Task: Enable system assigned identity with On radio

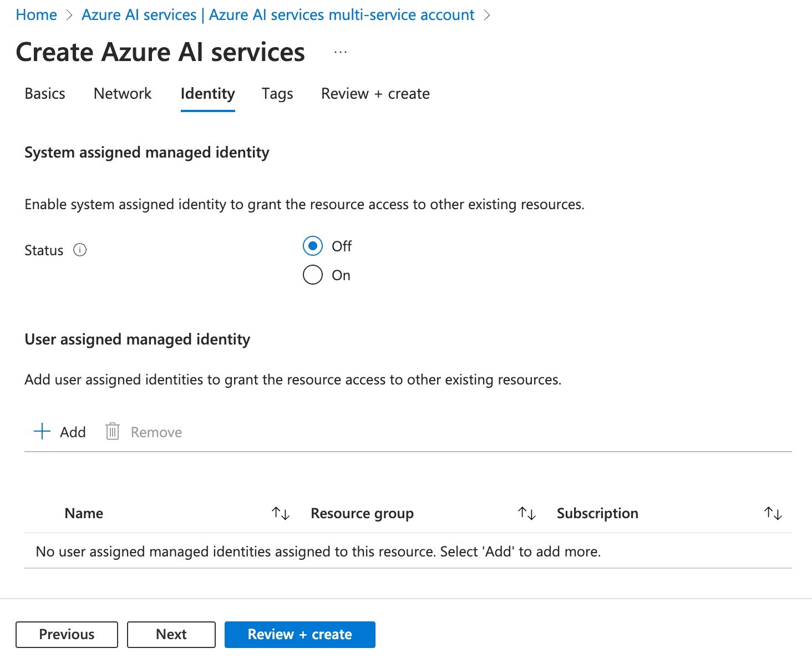Action: (x=312, y=274)
